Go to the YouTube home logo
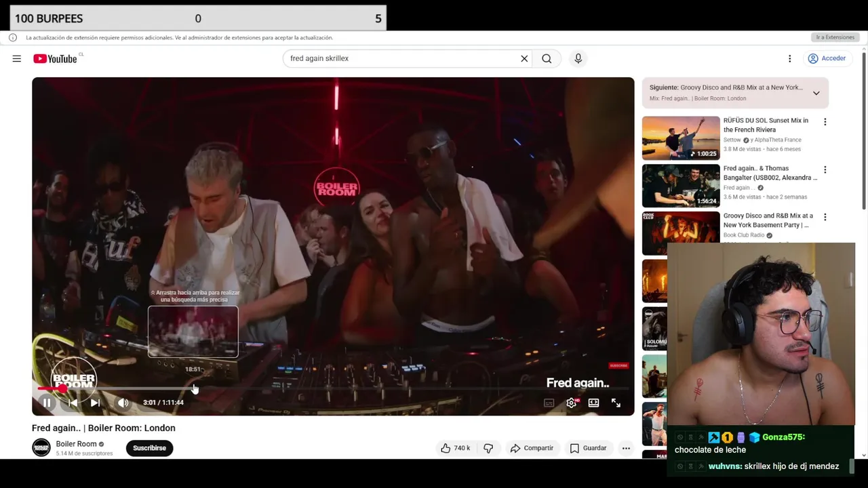868x488 pixels. tap(55, 59)
